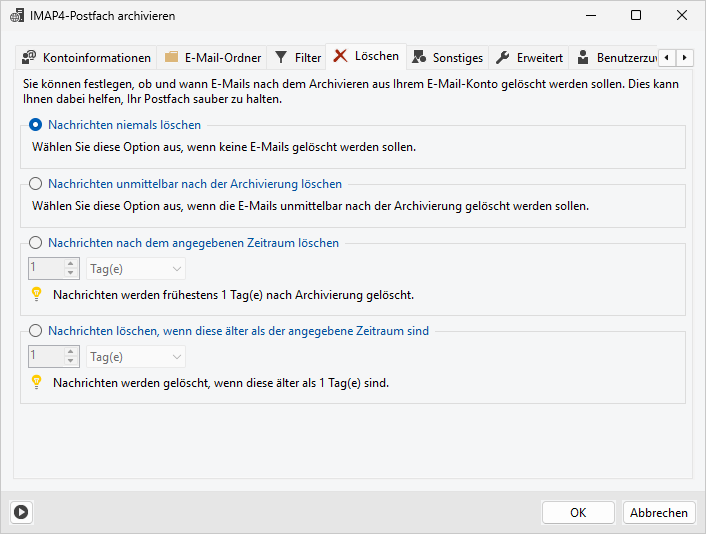Click the first days number input field
The width and height of the screenshot is (706, 534).
click(x=45, y=269)
